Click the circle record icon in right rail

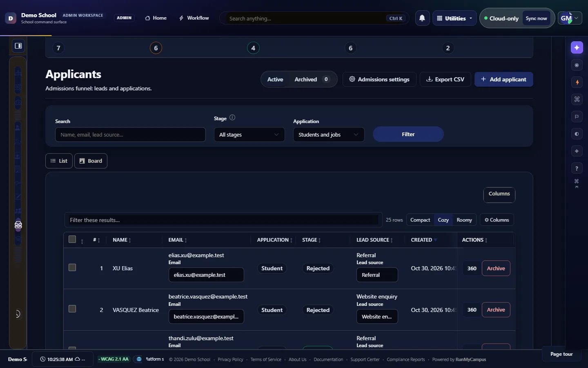[577, 65]
